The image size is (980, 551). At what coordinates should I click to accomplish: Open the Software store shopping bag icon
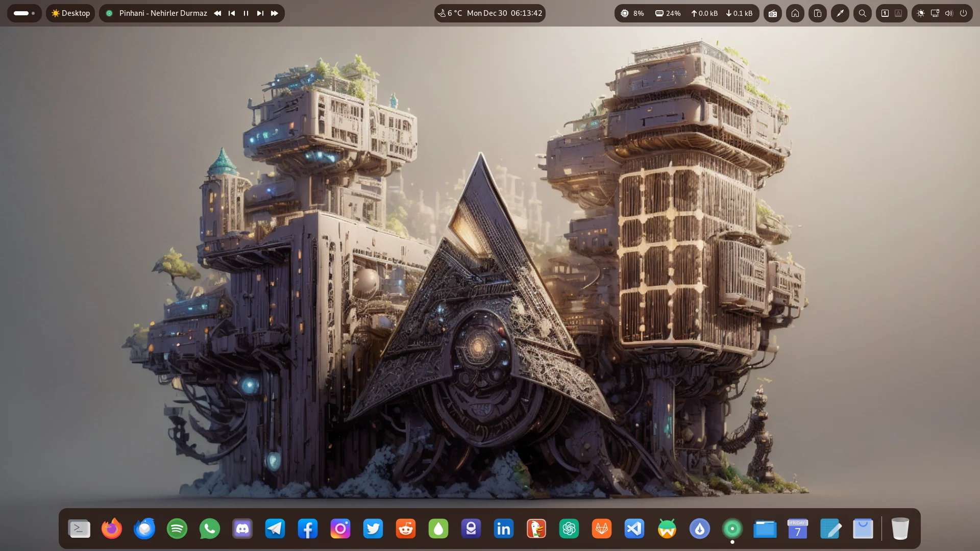(x=863, y=529)
